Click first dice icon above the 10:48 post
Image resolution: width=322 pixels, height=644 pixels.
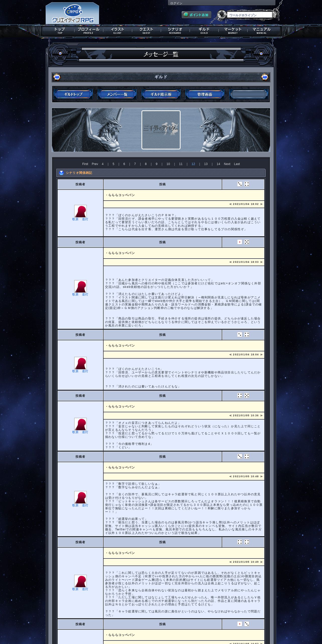240,456
